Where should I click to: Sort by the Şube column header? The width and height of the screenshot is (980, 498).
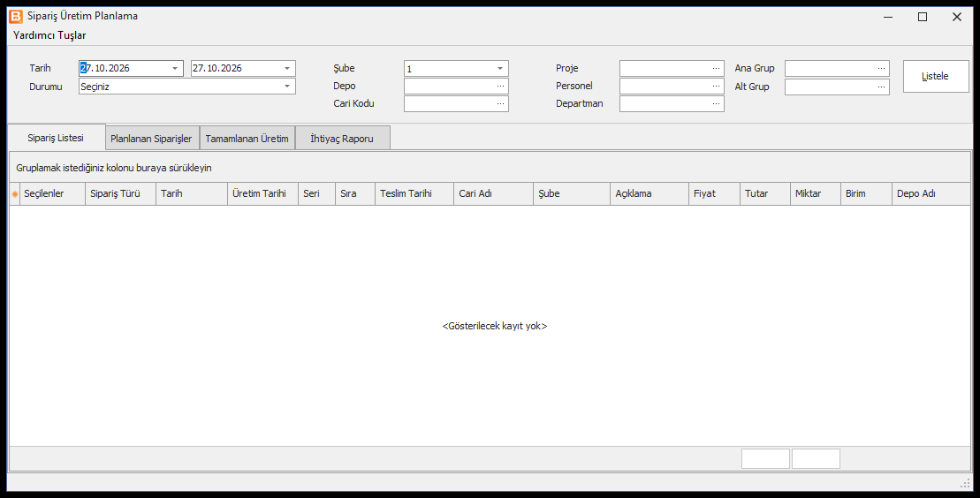(x=572, y=193)
